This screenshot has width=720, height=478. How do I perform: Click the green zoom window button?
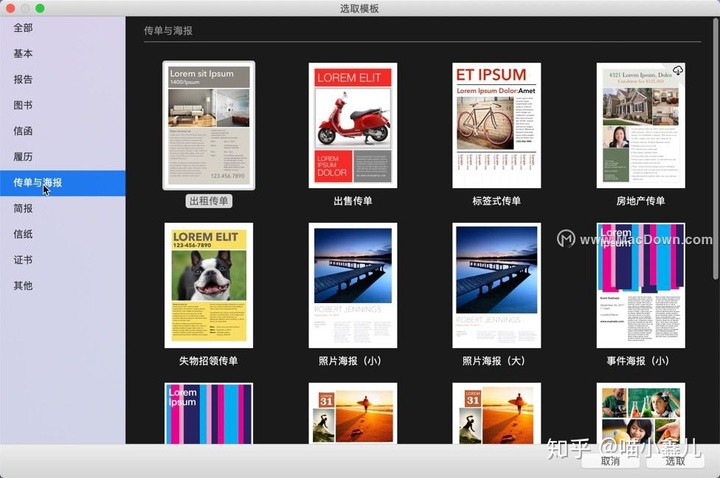click(40, 8)
